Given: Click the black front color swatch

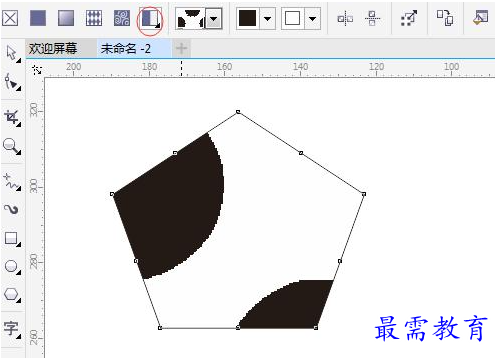Looking at the screenshot, I should [248, 18].
